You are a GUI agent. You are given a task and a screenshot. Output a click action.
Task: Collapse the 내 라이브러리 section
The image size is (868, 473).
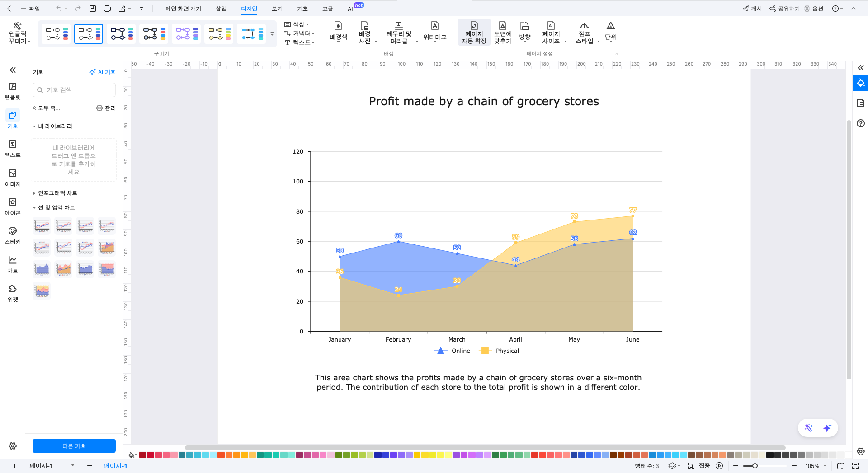coord(34,126)
